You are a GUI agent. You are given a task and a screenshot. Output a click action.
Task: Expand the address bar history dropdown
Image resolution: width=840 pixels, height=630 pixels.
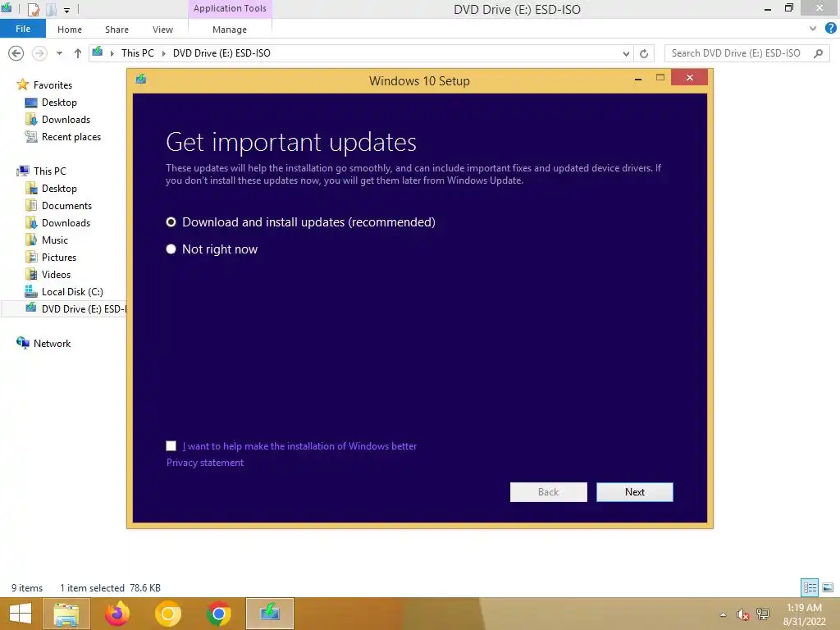coord(626,53)
